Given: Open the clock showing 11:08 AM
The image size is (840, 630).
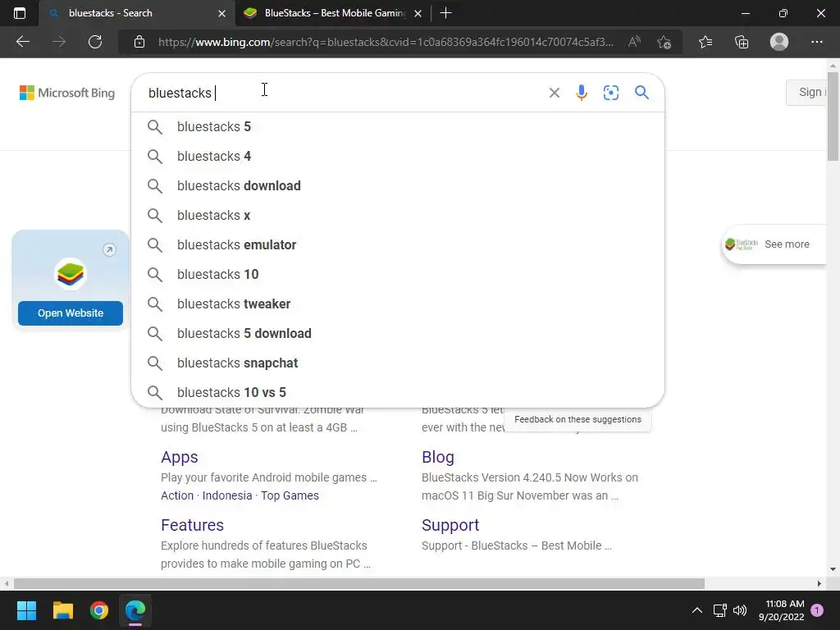Looking at the screenshot, I should tap(781, 610).
